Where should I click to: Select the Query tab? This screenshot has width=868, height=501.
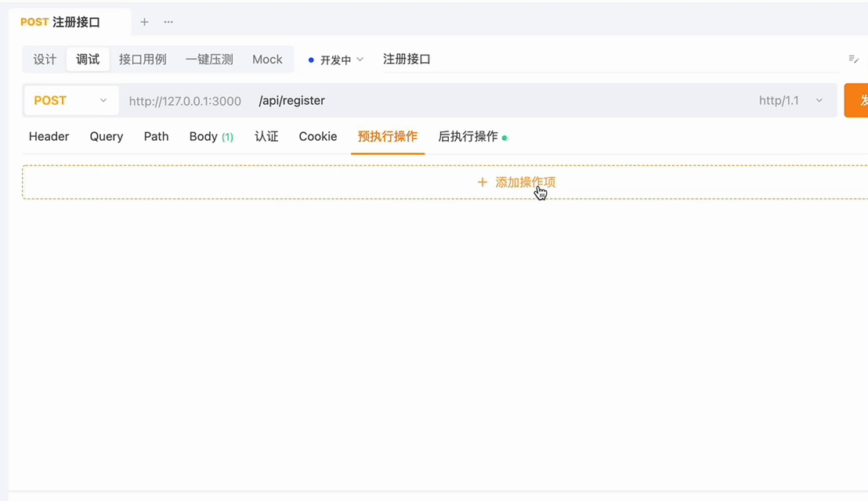coord(106,136)
